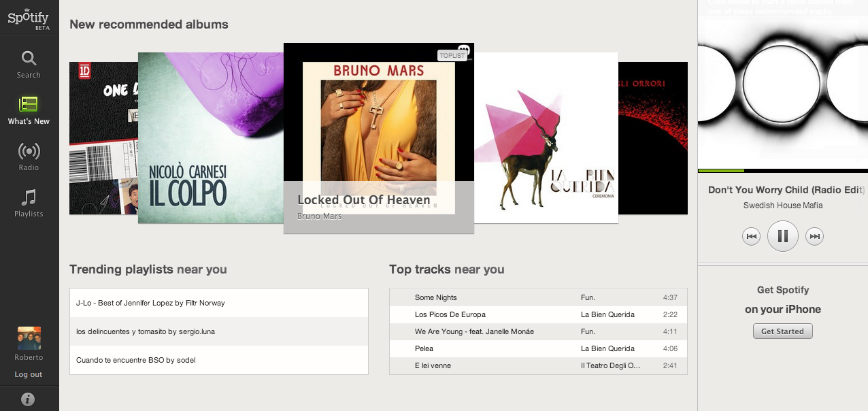868x411 pixels.
Task: Skip to the next track
Action: (x=814, y=236)
